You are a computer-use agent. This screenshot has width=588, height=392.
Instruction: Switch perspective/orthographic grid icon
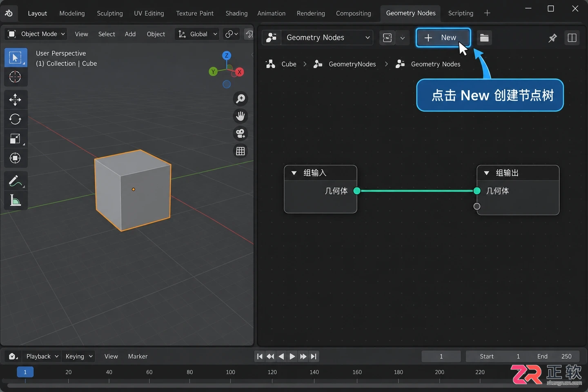pos(241,151)
